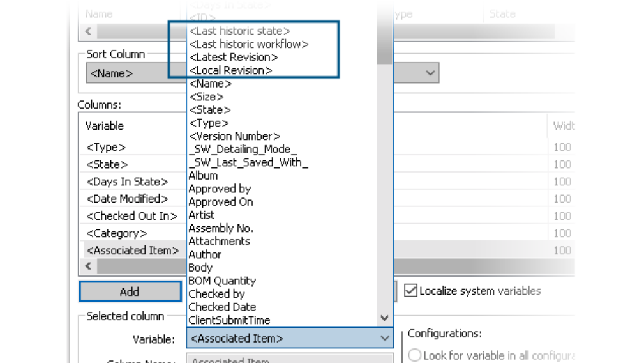Select the <Category> column row
Screen dimensions: 644x363
[x=116, y=233]
